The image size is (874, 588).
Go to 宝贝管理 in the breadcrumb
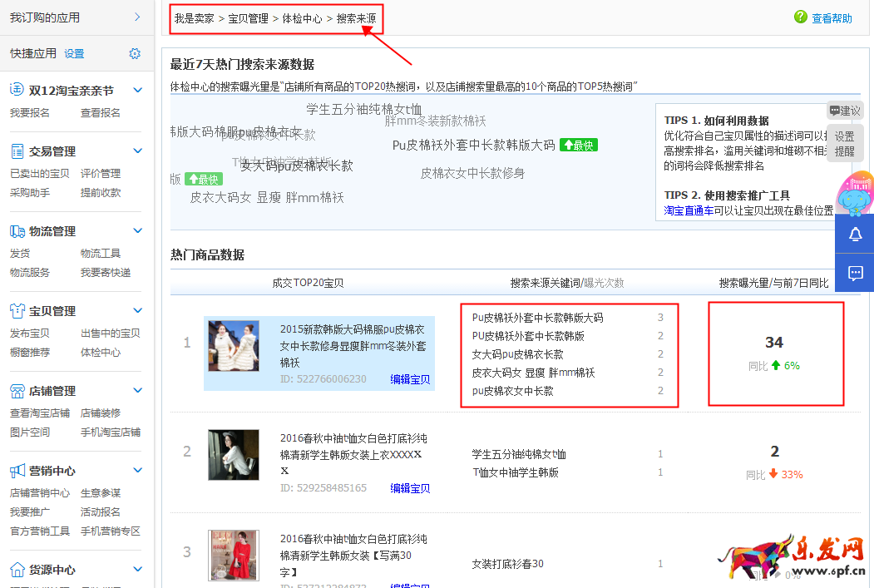pos(248,17)
